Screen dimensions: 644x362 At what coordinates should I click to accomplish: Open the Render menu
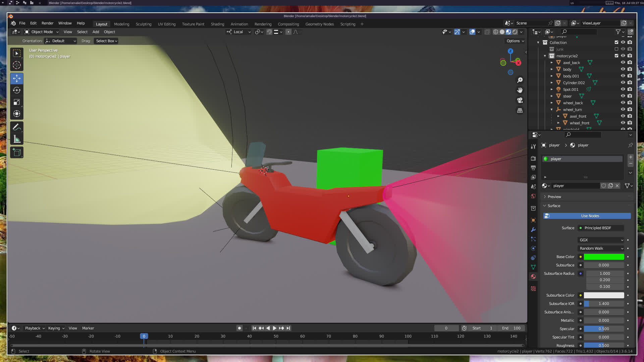point(47,23)
